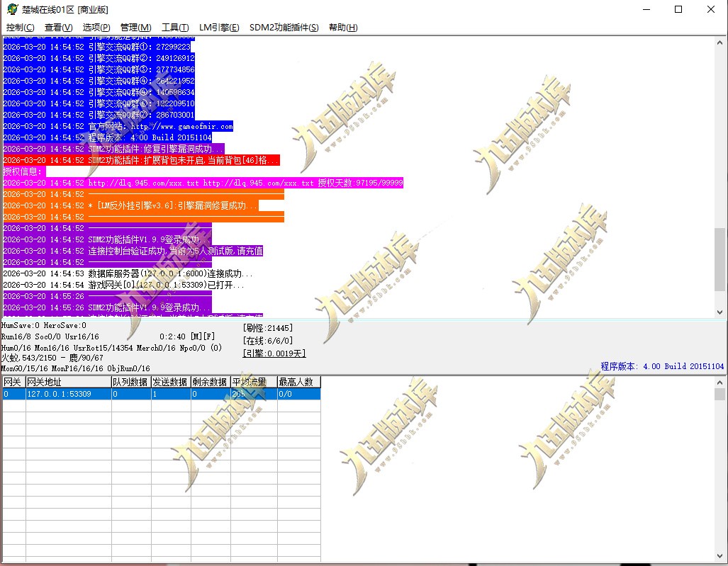728x566 pixels.
Task: Open the SDM2功能插件(S) menu
Action: pyautogui.click(x=284, y=28)
